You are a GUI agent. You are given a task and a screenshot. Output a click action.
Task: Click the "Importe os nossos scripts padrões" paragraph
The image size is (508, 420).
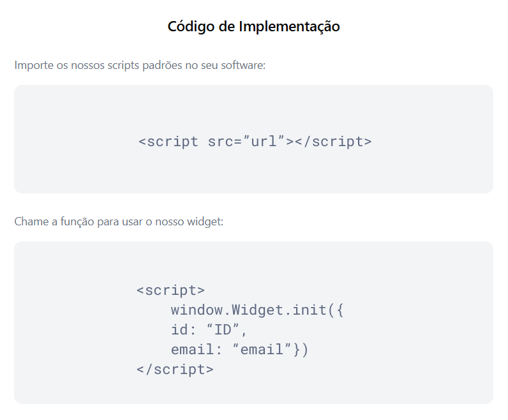coord(140,65)
